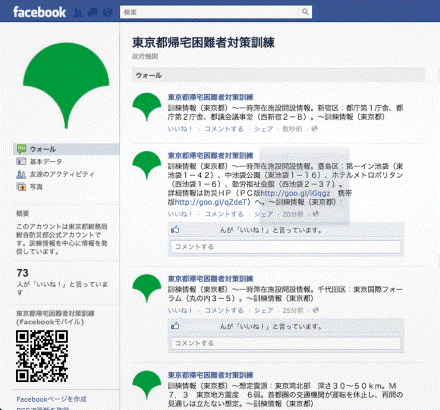Viewport: 440px width, 410px height.
Task: Click the thumbs-up icon under third post
Action: tap(175, 326)
